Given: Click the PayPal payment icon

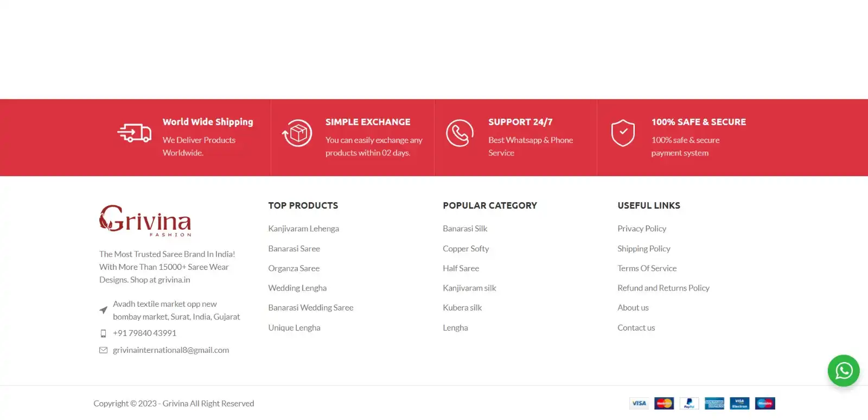Looking at the screenshot, I should pos(689,403).
